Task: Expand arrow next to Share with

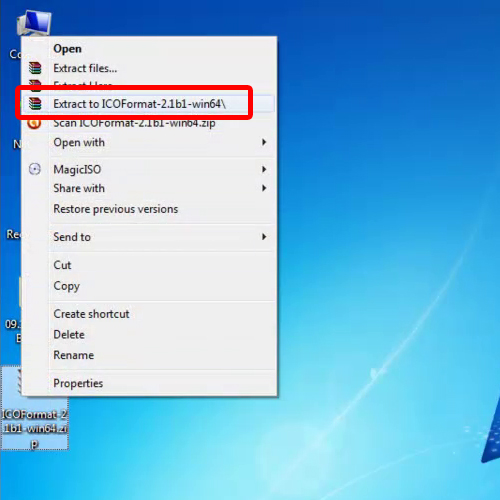Action: pos(264,188)
